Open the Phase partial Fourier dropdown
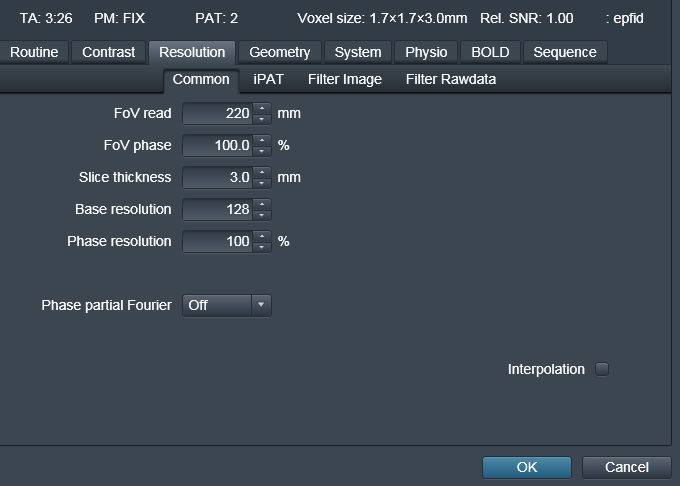Image resolution: width=680 pixels, height=486 pixels. [227, 305]
